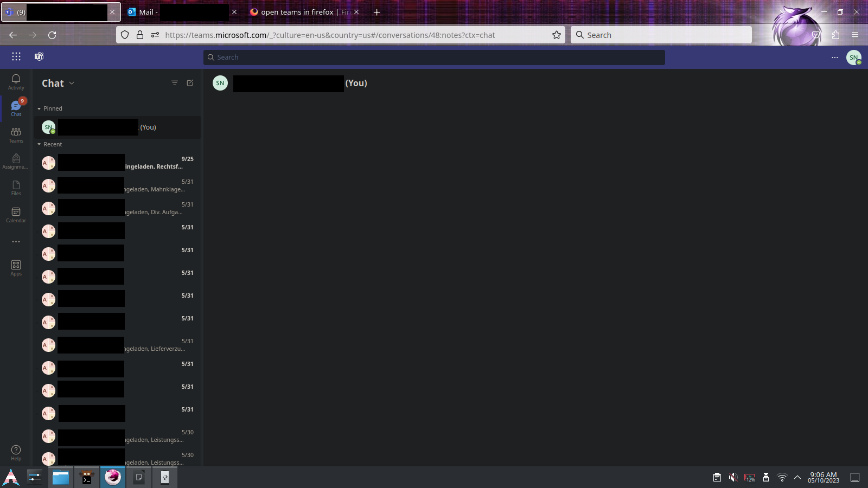Click the Teams search input field

click(x=434, y=57)
